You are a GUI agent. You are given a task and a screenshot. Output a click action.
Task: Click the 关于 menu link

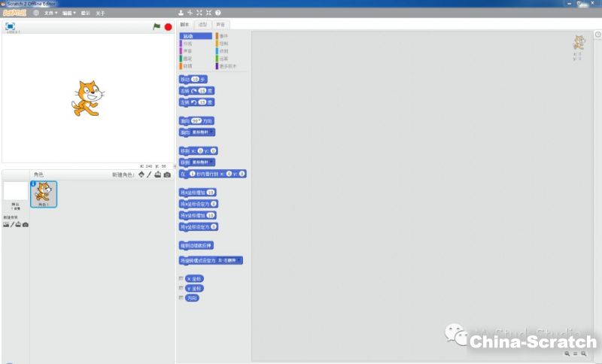[x=100, y=13]
